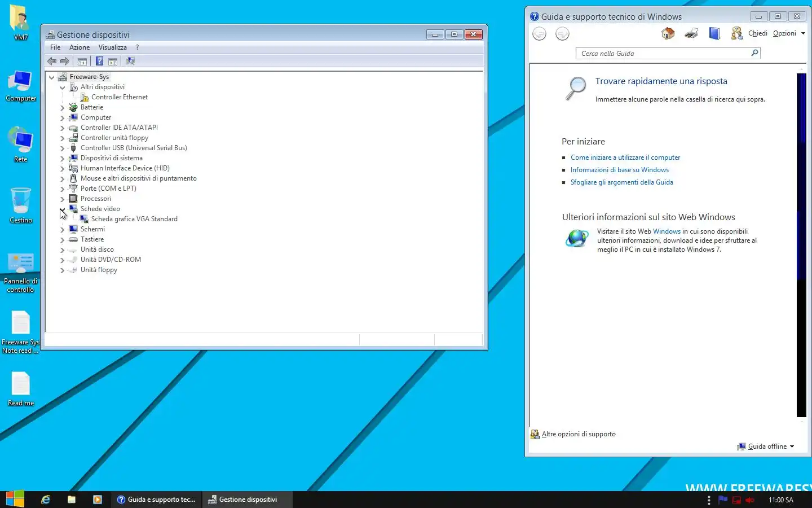The width and height of the screenshot is (812, 508).
Task: Expand the Batterie node
Action: point(63,108)
